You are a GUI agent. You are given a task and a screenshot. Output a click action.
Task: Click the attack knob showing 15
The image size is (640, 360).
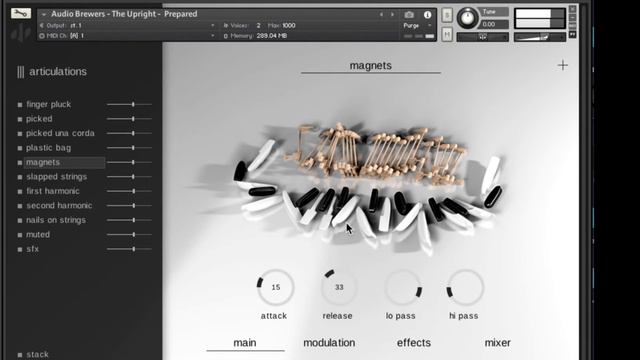[x=276, y=287]
